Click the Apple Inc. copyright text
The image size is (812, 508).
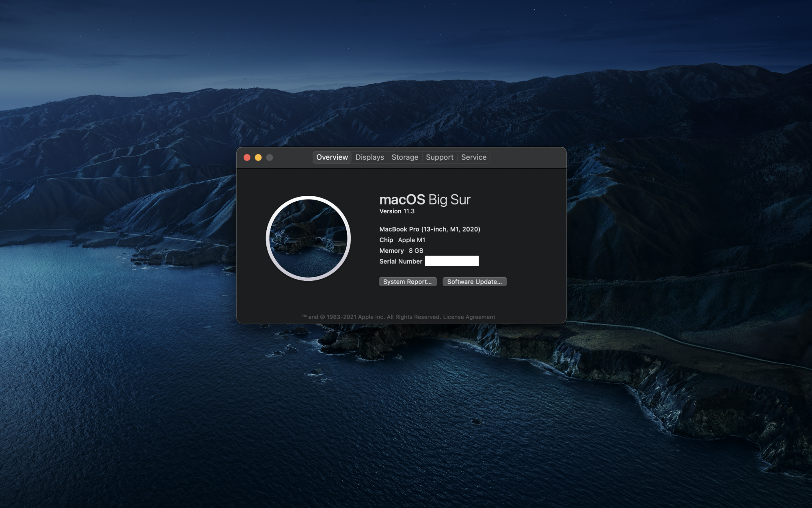click(371, 317)
